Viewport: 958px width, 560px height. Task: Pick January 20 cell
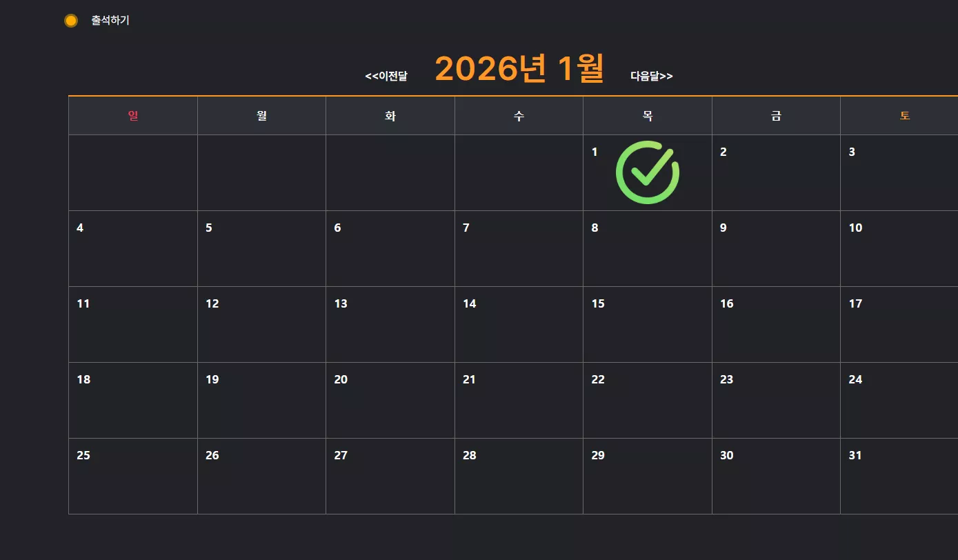pos(390,400)
